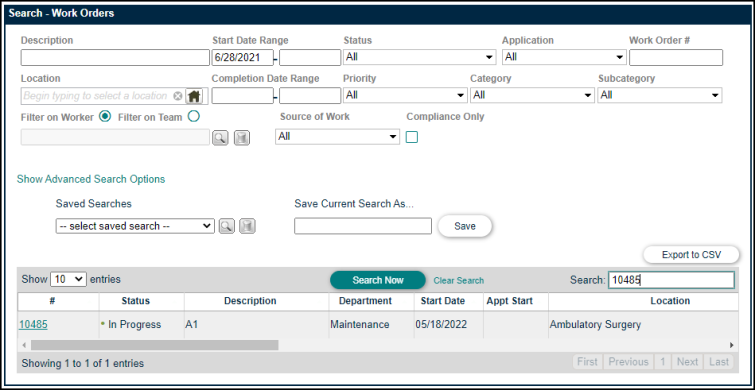Image resolution: width=755 pixels, height=390 pixels.
Task: Click the Start Date Range end field
Action: (x=310, y=58)
